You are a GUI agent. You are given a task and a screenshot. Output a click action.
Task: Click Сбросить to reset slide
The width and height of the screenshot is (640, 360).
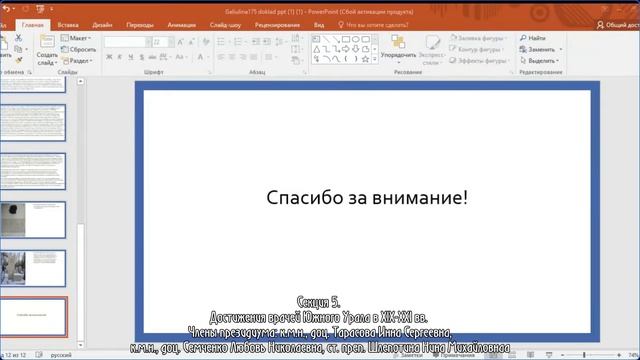78,49
